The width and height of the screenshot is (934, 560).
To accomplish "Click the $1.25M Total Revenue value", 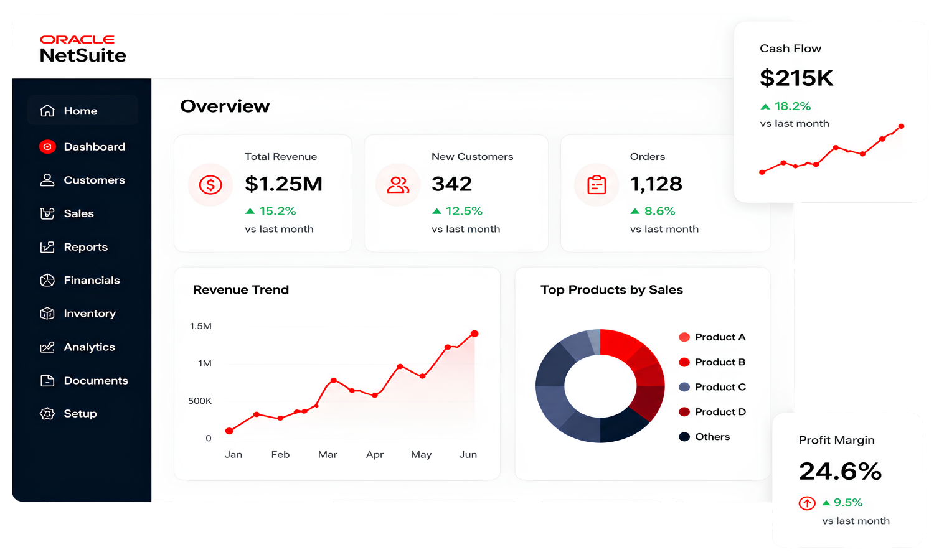I will tap(283, 184).
